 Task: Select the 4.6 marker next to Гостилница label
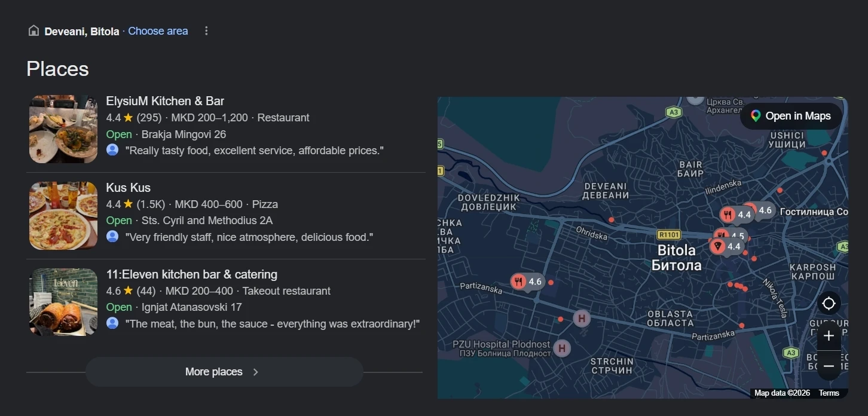[x=760, y=210]
